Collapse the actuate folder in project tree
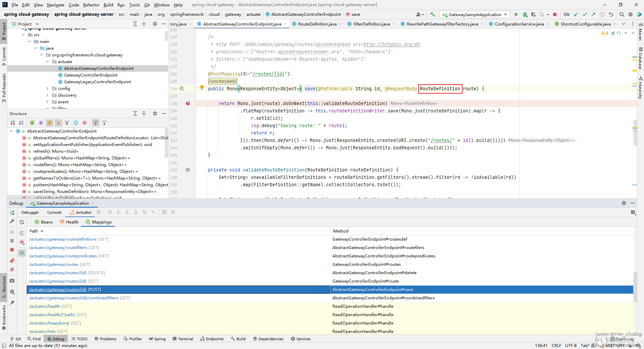 [x=47, y=62]
